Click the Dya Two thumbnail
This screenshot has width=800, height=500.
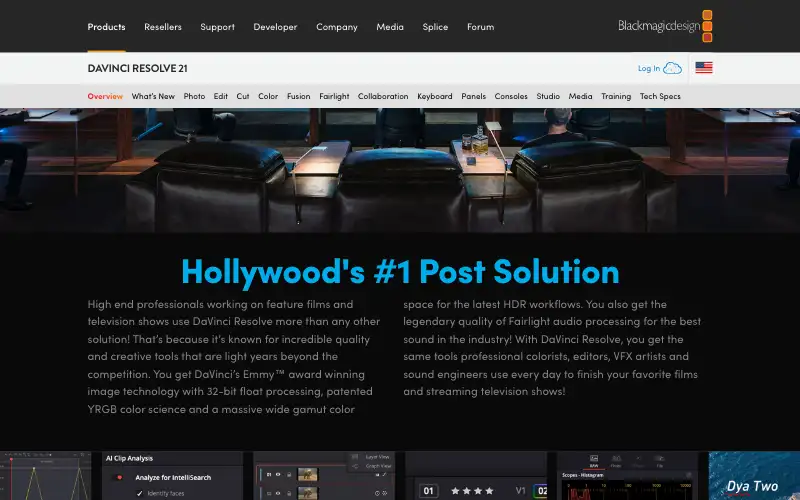(754, 476)
